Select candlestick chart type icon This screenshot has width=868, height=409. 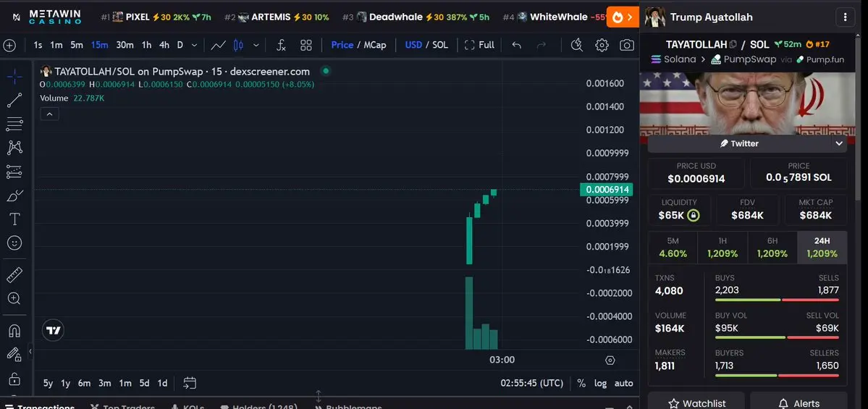[239, 46]
